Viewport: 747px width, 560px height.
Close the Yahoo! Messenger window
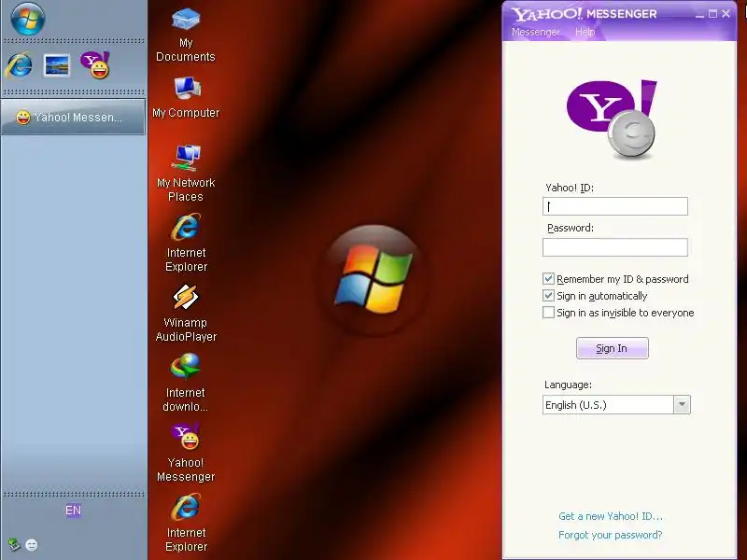(726, 14)
